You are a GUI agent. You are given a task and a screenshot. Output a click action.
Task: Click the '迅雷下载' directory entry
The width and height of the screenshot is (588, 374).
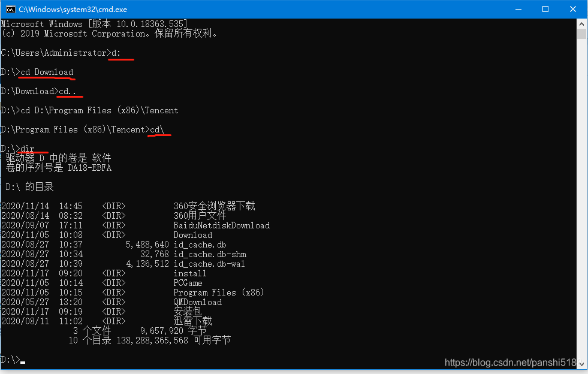click(x=193, y=321)
